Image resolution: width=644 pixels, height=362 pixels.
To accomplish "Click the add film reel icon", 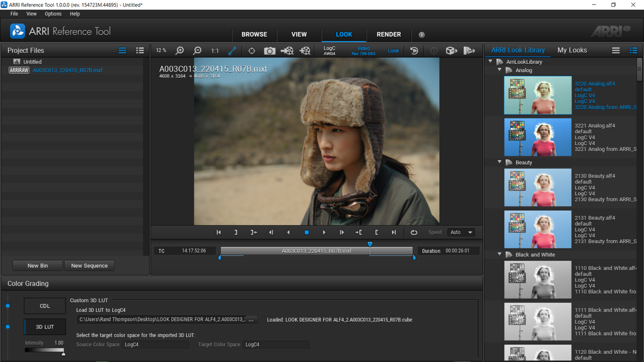I will [305, 51].
